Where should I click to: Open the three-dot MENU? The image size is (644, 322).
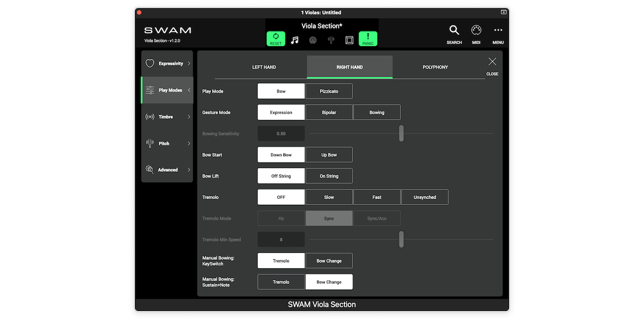coord(498,33)
